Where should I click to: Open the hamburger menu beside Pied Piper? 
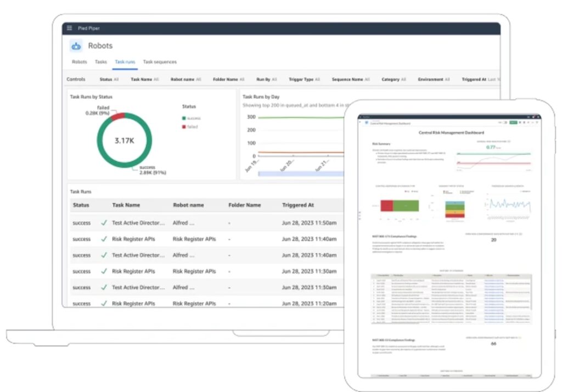(x=70, y=28)
